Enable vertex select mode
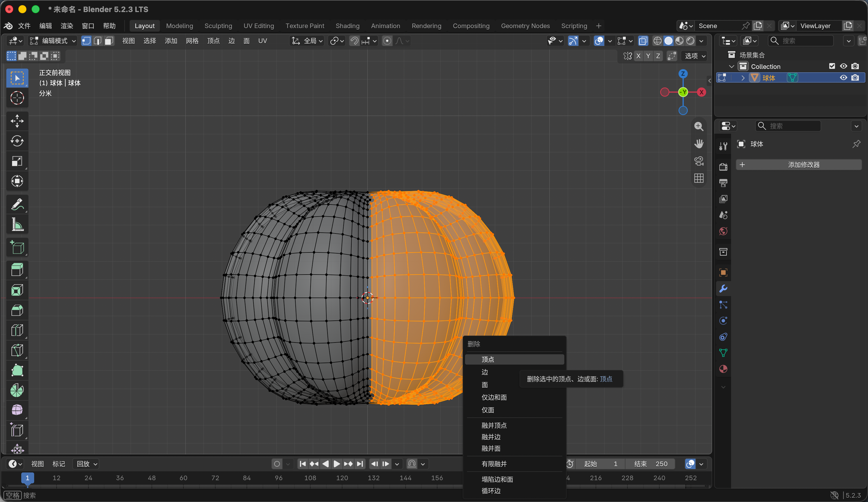This screenshot has height=502, width=868. (x=86, y=41)
